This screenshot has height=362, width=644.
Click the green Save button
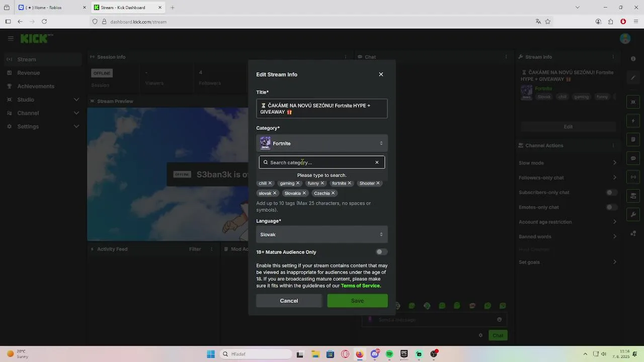coord(357,301)
